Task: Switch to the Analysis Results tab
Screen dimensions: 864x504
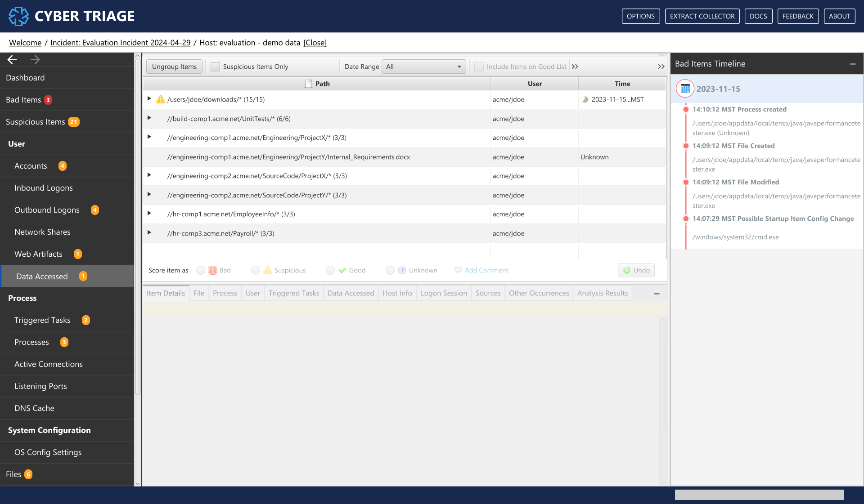Action: 602,293
